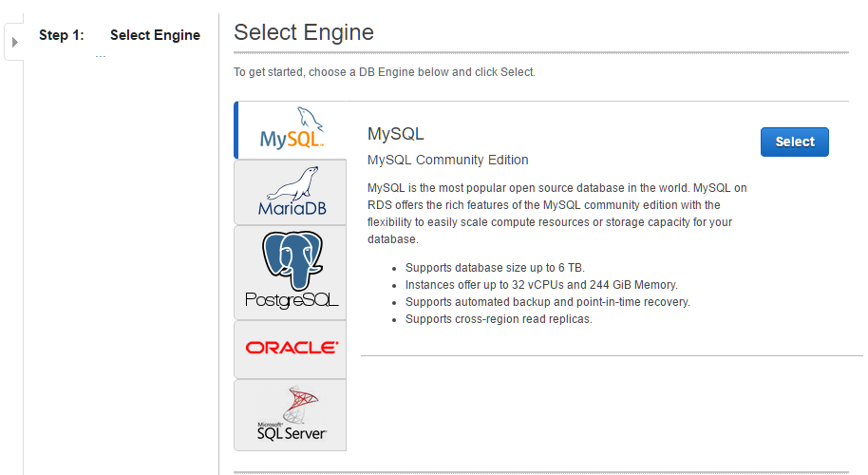Viewport: 868px width, 475px height.
Task: Click 'Supports automated backup' bullet
Action: (x=547, y=302)
